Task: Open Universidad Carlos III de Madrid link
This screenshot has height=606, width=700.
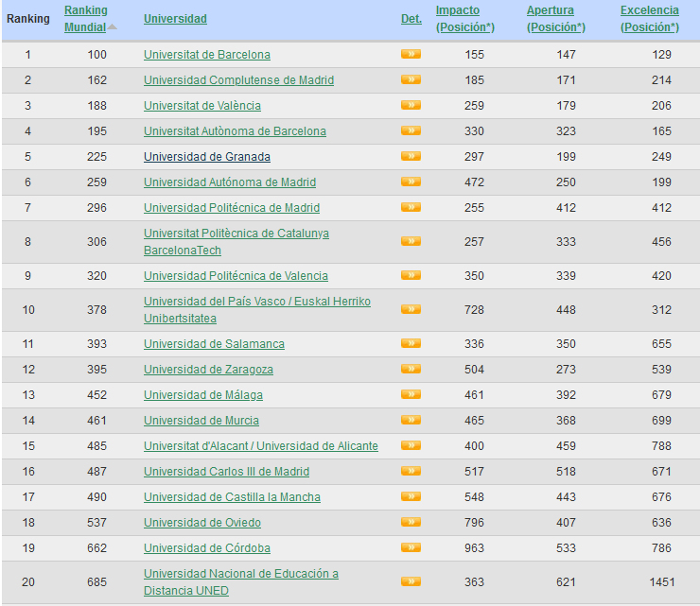Action: (x=226, y=471)
